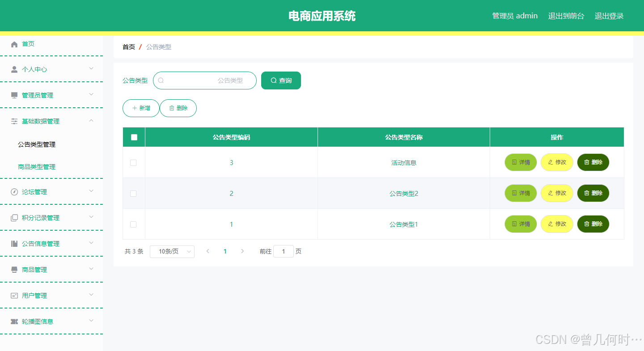Viewport: 644px width, 351px height.
Task: Check the row checkbox for 公告类型1
Action: point(133,224)
